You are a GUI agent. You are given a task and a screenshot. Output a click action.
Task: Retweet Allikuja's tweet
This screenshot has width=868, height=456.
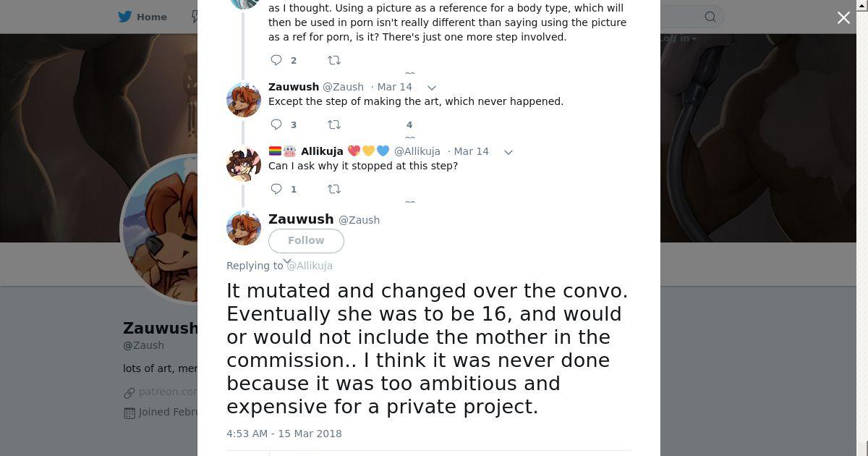point(334,189)
